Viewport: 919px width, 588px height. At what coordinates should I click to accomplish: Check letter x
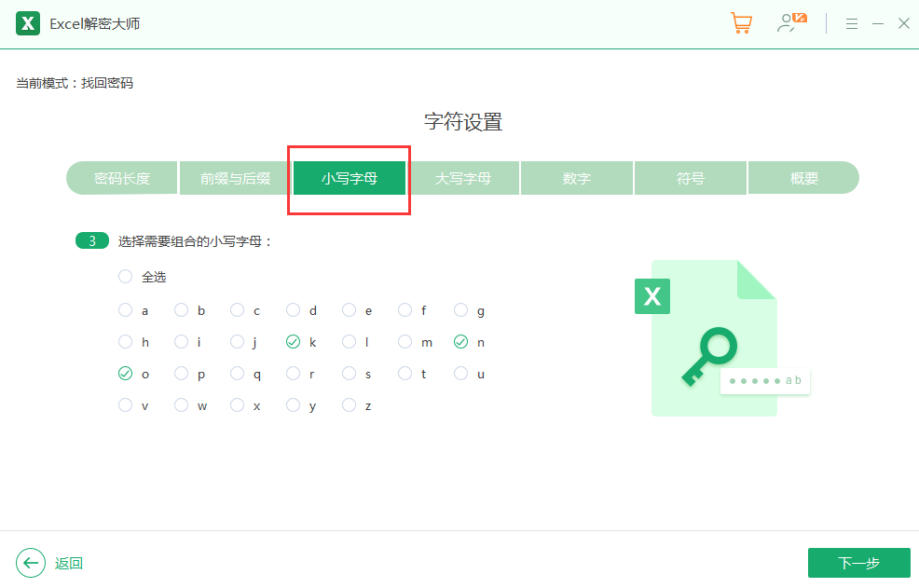tap(238, 405)
